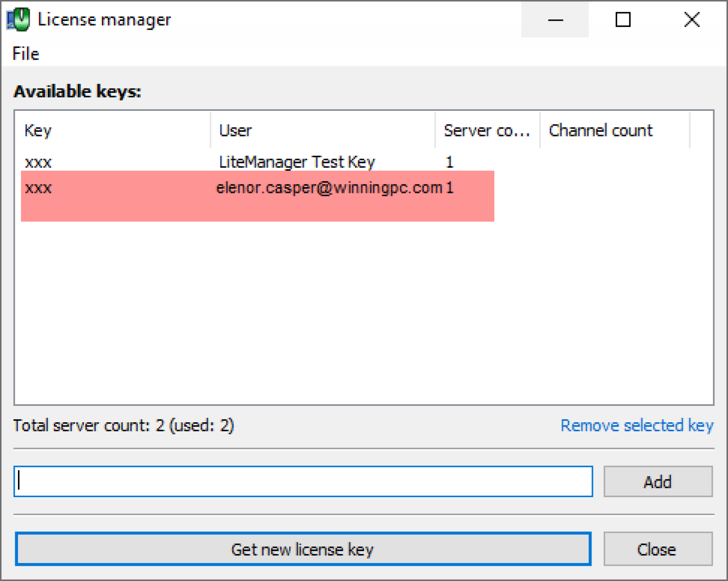Click the xxx key of the highlighted license
This screenshot has height=581, width=728.
(x=38, y=188)
